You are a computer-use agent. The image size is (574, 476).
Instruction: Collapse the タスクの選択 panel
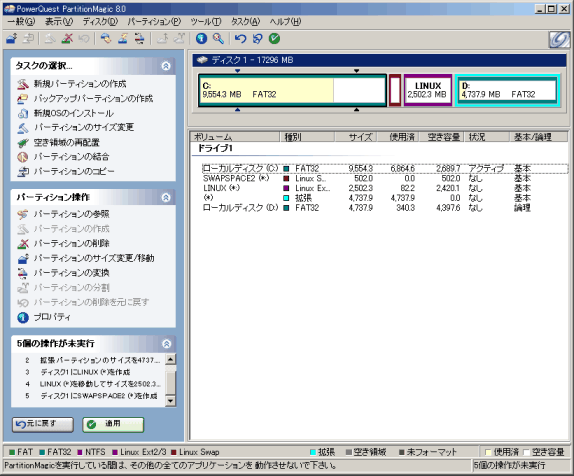[166, 66]
